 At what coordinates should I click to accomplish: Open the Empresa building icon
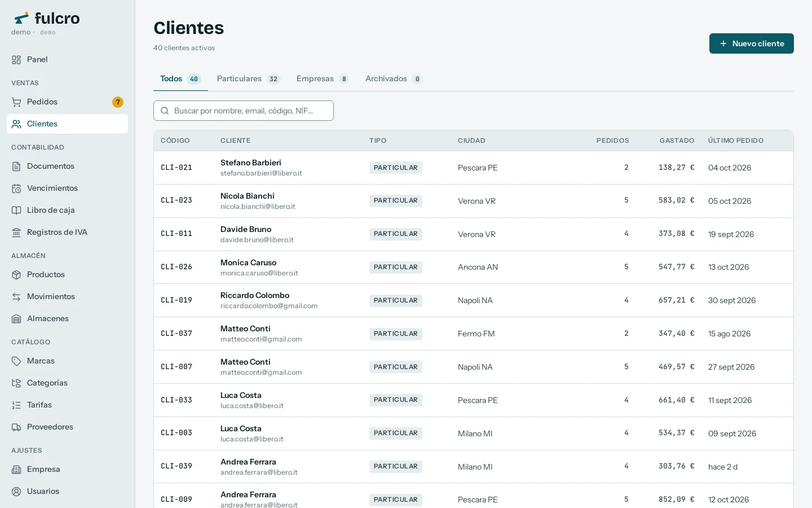coord(16,470)
